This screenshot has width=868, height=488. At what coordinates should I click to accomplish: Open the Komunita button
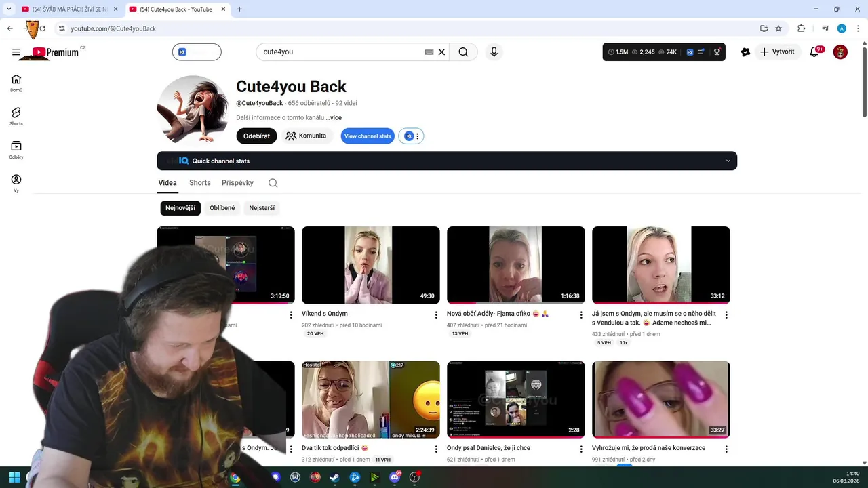coord(307,136)
